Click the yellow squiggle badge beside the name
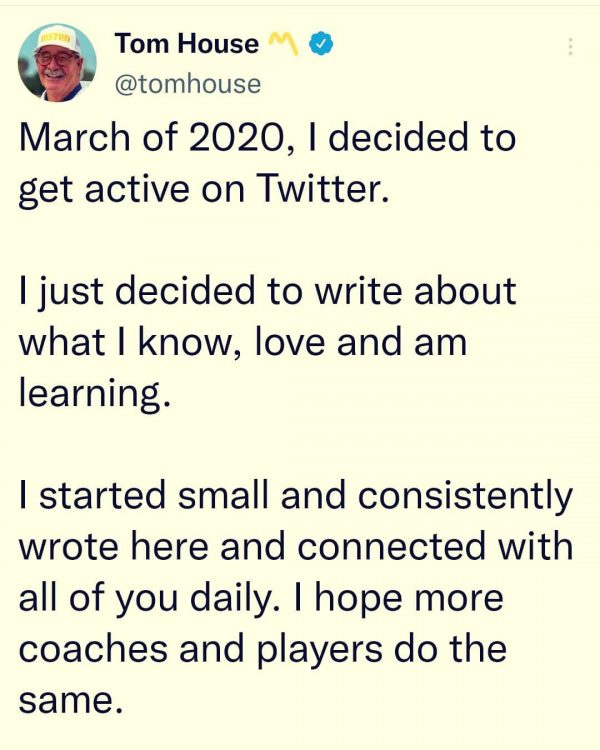 point(283,44)
